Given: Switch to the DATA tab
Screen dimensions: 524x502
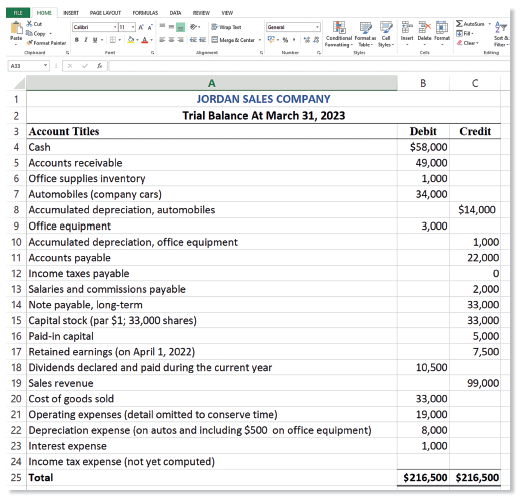Looking at the screenshot, I should pos(175,13).
